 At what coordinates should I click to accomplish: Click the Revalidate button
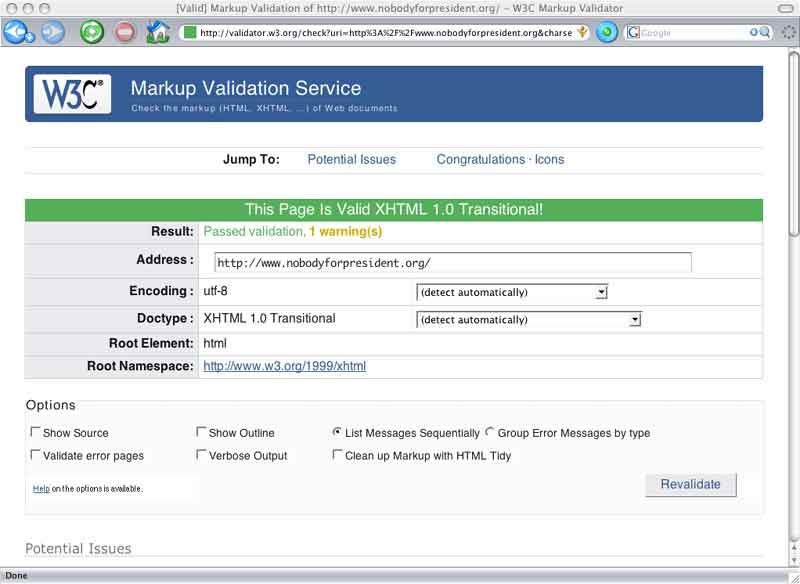[691, 485]
